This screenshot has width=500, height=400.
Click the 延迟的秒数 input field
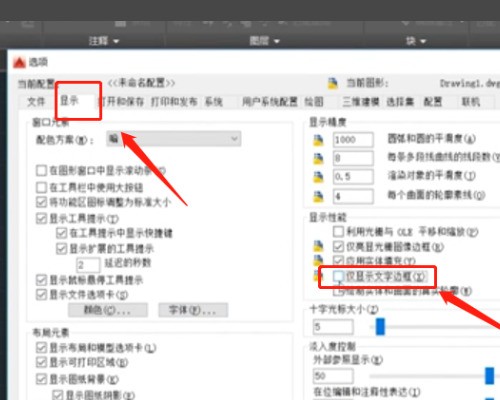click(x=88, y=265)
